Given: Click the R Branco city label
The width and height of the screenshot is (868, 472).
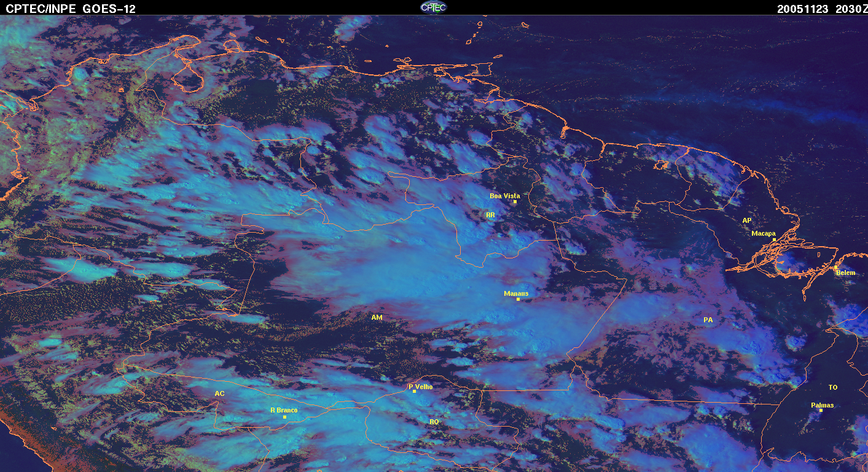Looking at the screenshot, I should coord(284,410).
